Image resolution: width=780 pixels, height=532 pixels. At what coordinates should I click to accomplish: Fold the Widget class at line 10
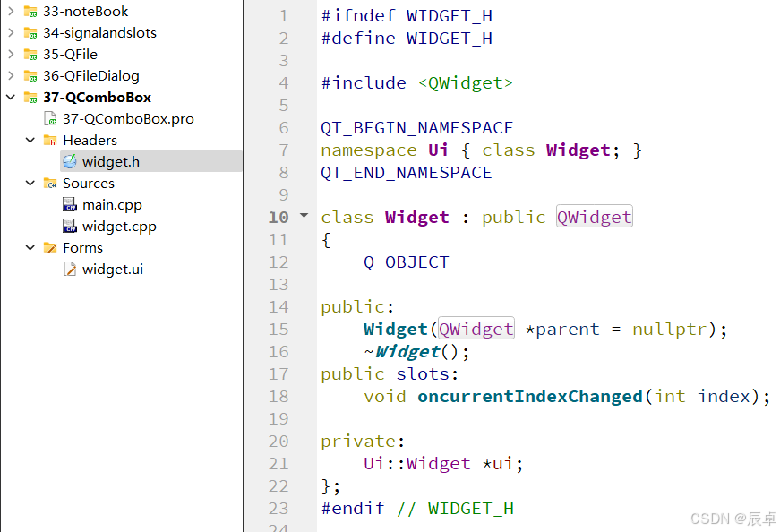point(304,216)
